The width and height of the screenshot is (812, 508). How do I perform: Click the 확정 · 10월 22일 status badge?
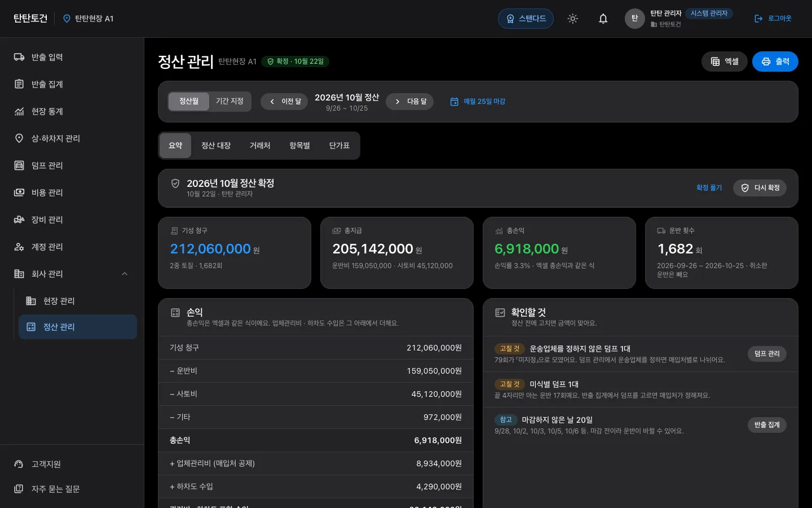[x=295, y=62]
